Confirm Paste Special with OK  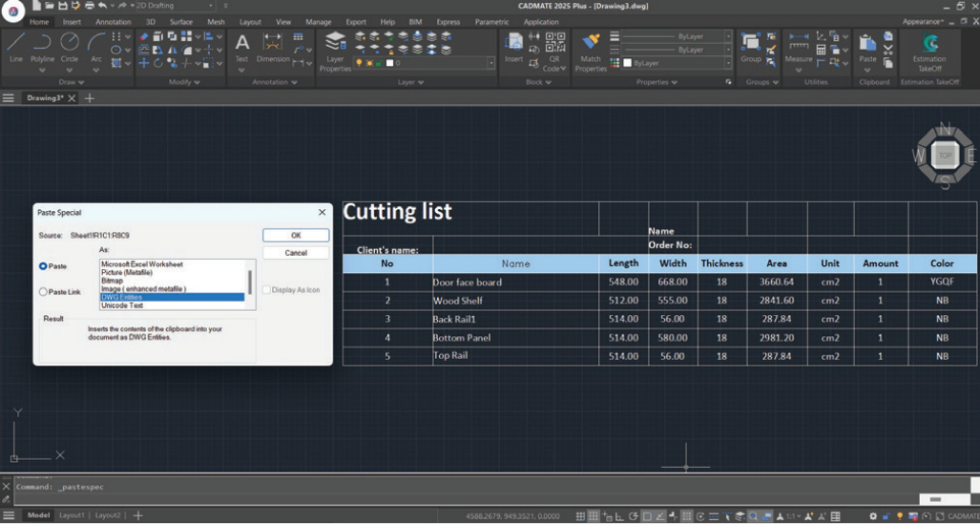(296, 235)
